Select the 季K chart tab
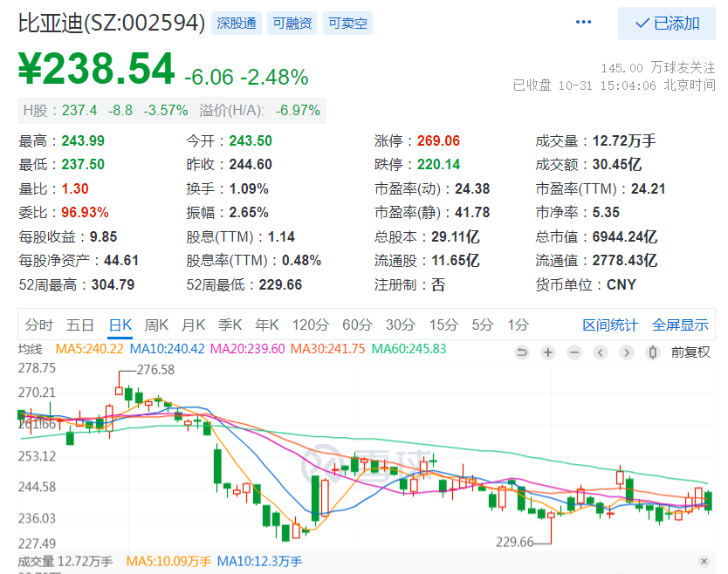Viewport: 728px width, 574px height. click(230, 325)
